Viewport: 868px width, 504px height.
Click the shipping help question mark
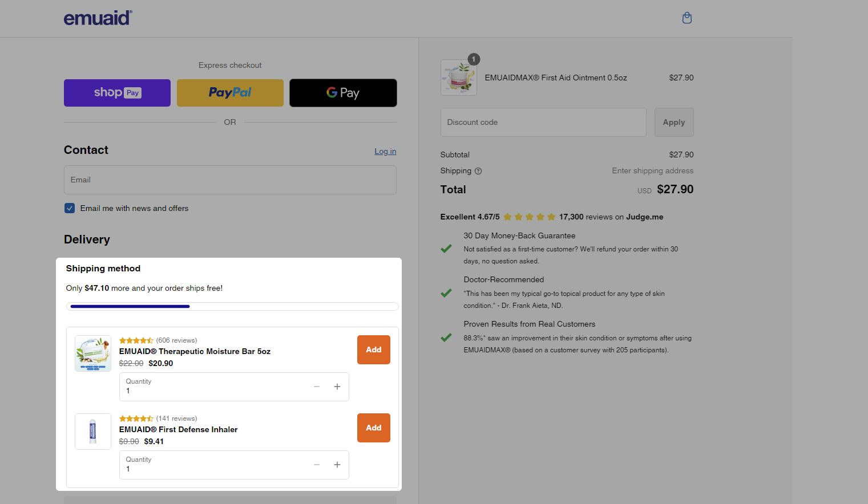coord(478,170)
